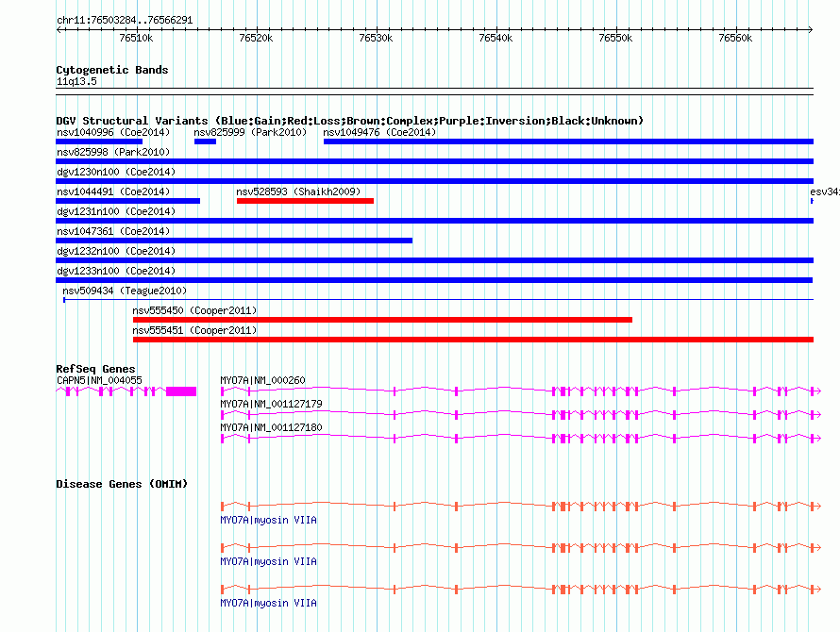Select the large last exon of CAPN5
840x632 pixels.
click(181, 391)
